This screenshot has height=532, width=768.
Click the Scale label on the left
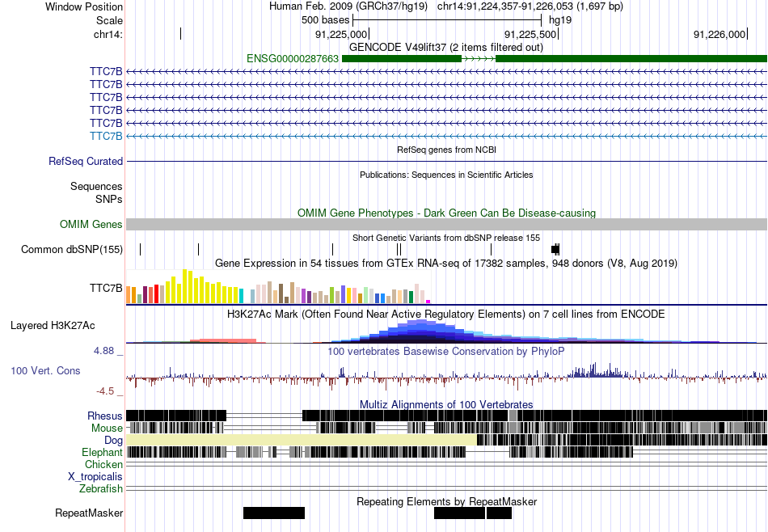click(x=109, y=20)
